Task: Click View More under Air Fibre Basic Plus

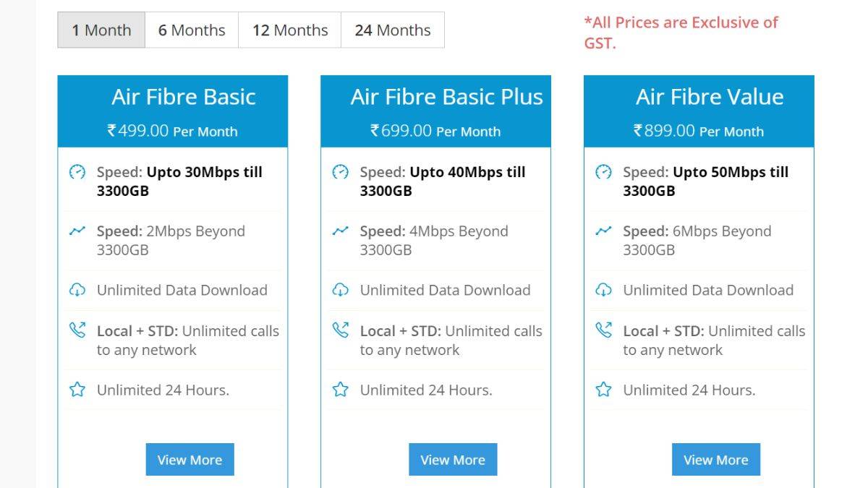Action: 453,459
